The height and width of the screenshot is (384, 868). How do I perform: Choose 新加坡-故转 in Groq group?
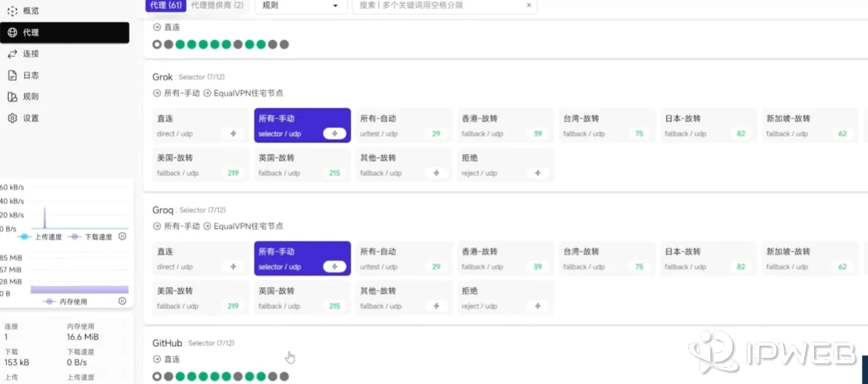coord(810,258)
